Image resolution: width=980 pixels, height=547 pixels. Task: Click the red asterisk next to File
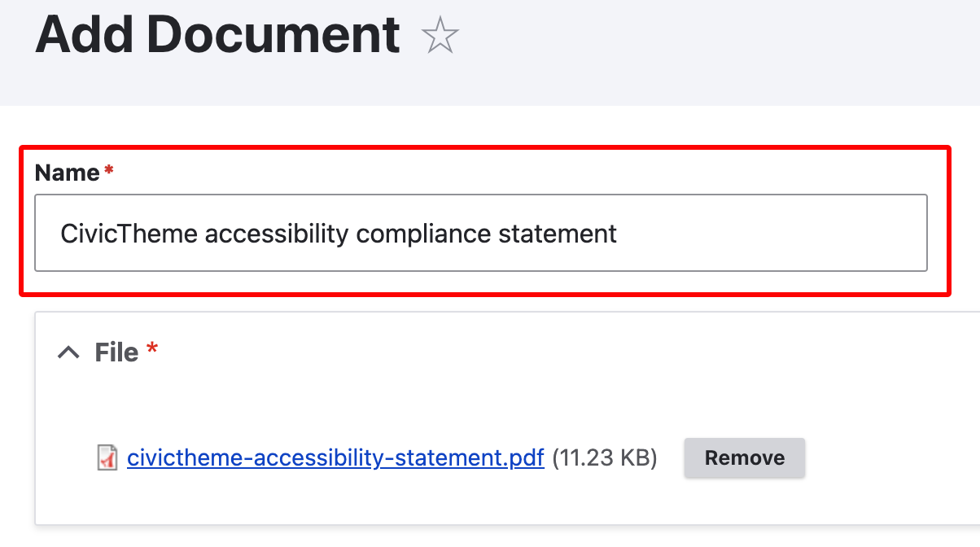coord(151,350)
